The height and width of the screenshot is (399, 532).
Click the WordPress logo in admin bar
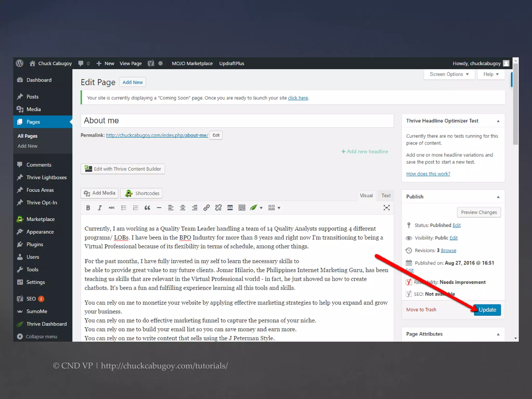[19, 63]
